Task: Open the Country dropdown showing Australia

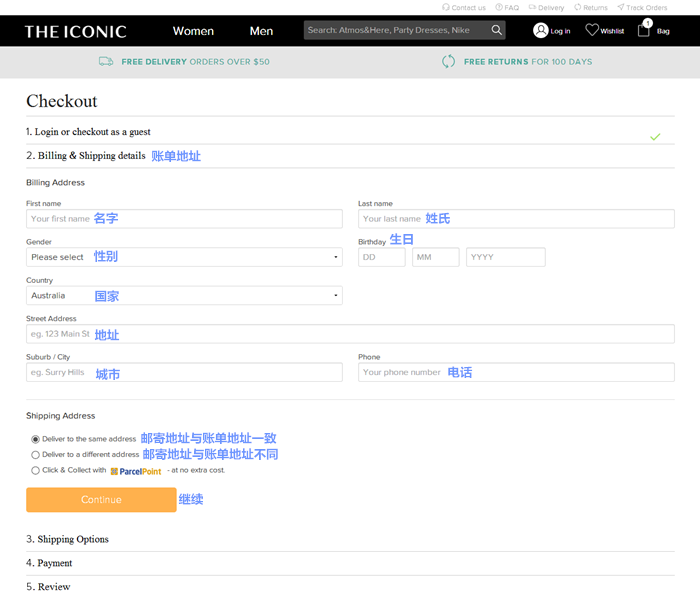Action: pyautogui.click(x=184, y=295)
